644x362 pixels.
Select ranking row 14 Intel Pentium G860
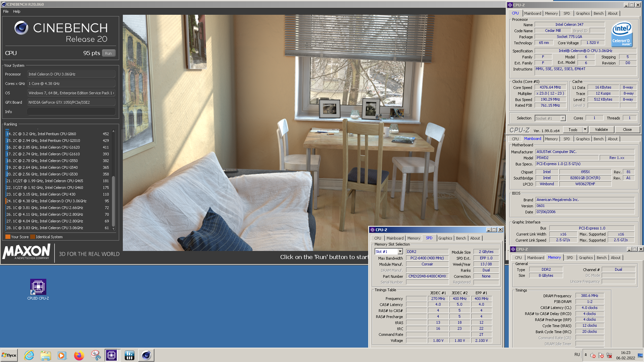coord(57,134)
